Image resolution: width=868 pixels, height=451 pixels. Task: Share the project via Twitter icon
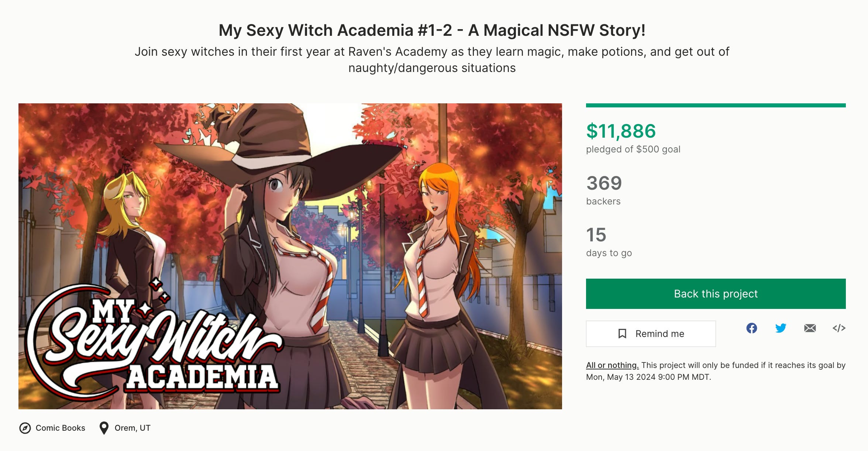coord(781,328)
